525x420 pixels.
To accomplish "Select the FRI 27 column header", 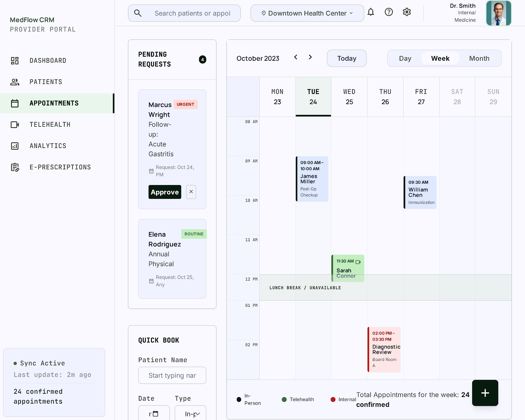I will 421,97.
